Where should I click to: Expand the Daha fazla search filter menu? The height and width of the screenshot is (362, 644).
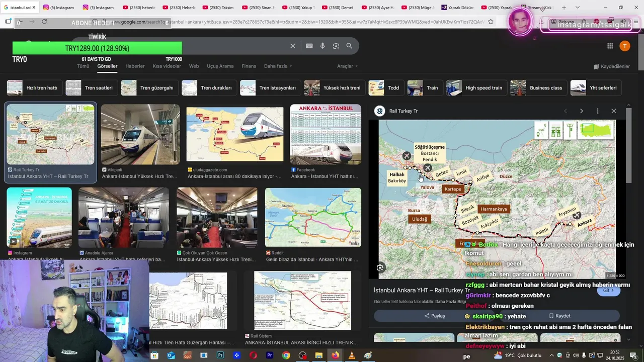pyautogui.click(x=278, y=66)
